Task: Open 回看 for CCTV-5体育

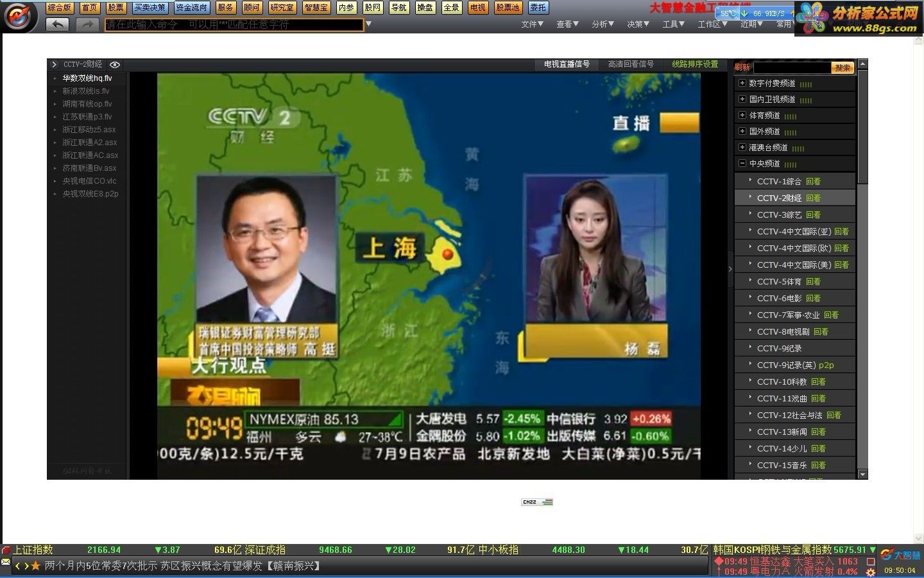Action: pos(813,282)
